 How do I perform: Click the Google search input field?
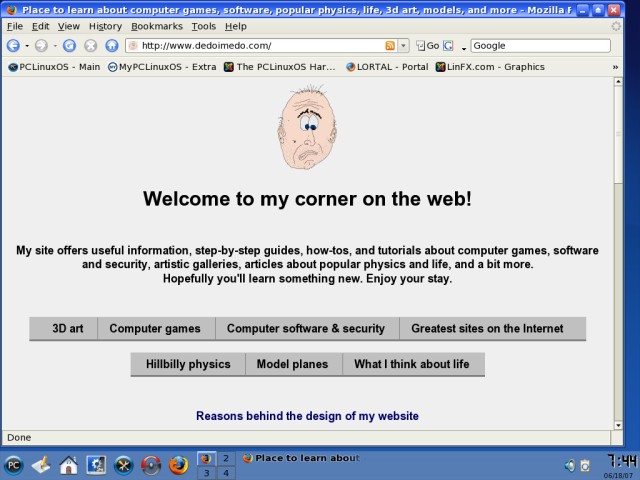[x=539, y=46]
